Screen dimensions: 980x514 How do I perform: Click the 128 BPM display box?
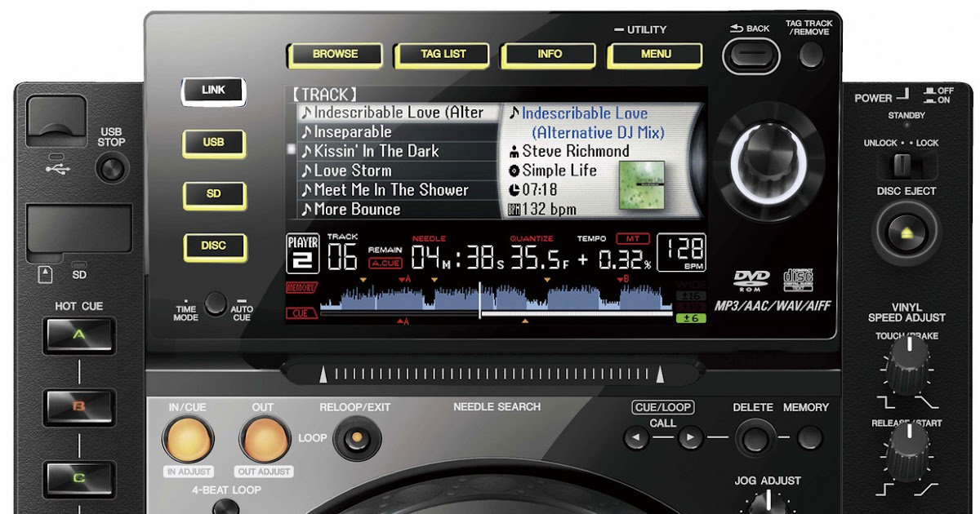coord(683,254)
